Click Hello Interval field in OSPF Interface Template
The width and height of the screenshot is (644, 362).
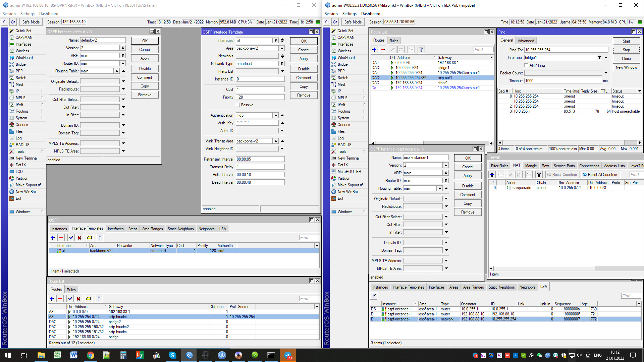(x=260, y=175)
